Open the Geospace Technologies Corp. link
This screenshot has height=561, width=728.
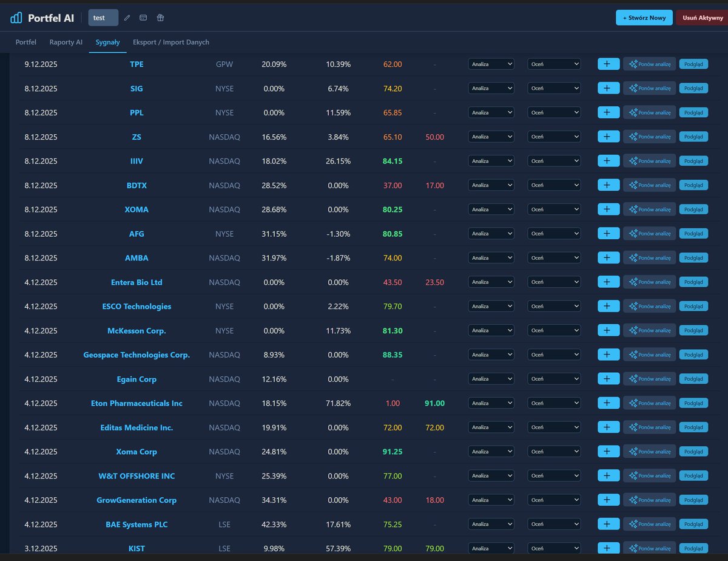136,355
